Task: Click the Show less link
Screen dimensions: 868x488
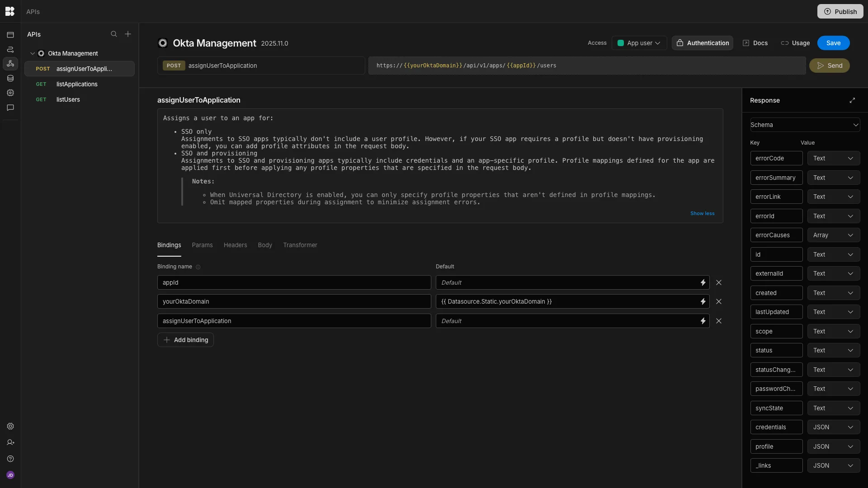Action: 702,213
